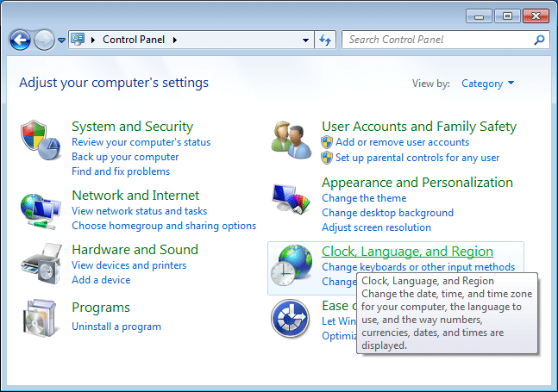Click the Appearance and Personalization monitor icon
The image size is (558, 392).
(291, 203)
